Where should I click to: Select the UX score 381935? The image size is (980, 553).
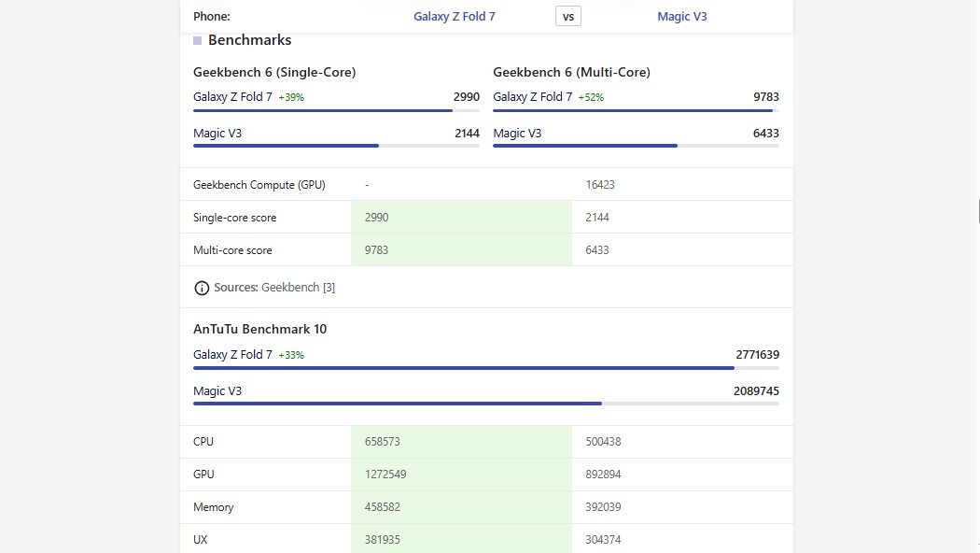(383, 540)
